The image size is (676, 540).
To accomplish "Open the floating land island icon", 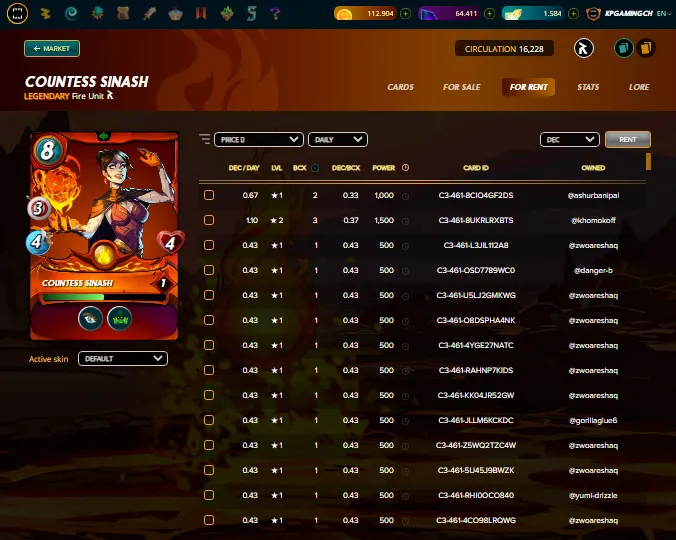I will [227, 13].
